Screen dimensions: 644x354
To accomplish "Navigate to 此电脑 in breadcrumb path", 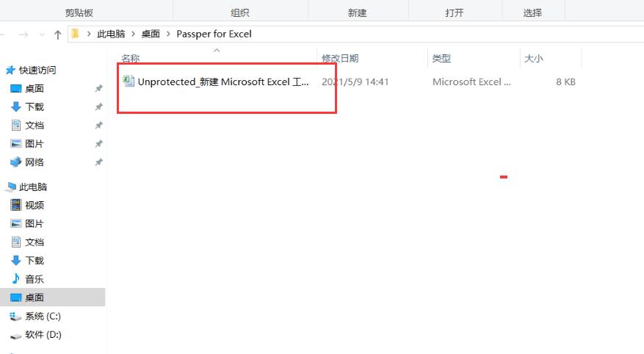I will pyautogui.click(x=111, y=34).
